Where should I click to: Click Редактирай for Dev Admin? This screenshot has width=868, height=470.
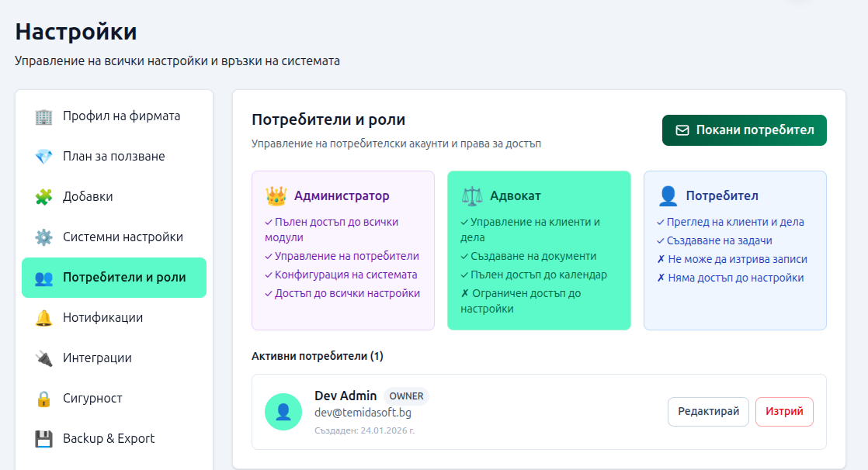tap(708, 412)
